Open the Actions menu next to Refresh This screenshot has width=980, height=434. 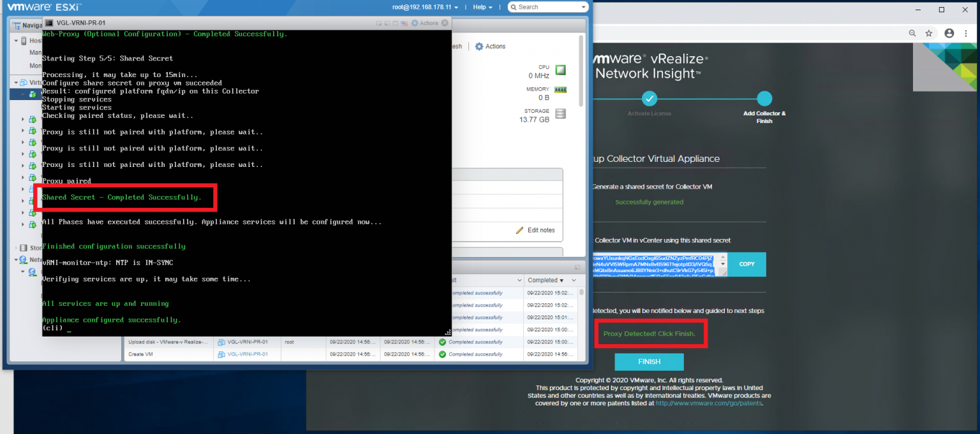pos(491,46)
